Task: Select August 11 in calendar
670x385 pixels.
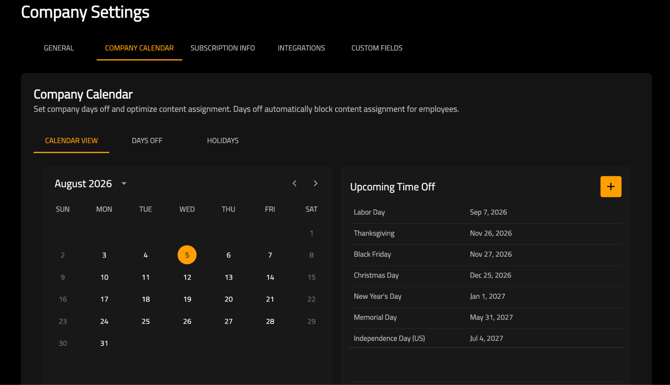Action: (146, 277)
